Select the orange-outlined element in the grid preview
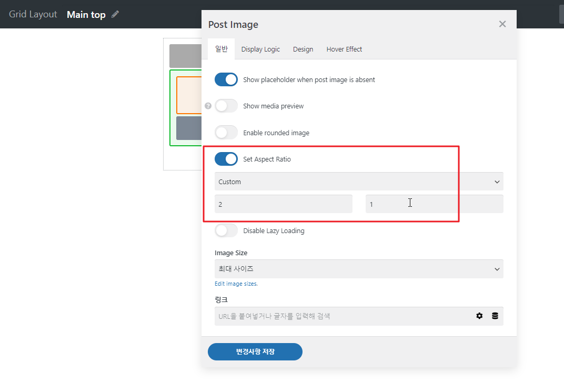564x392 pixels. coord(189,95)
